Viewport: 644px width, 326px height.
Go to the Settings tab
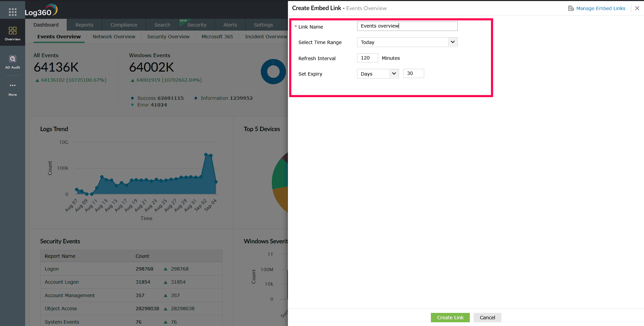pyautogui.click(x=263, y=25)
